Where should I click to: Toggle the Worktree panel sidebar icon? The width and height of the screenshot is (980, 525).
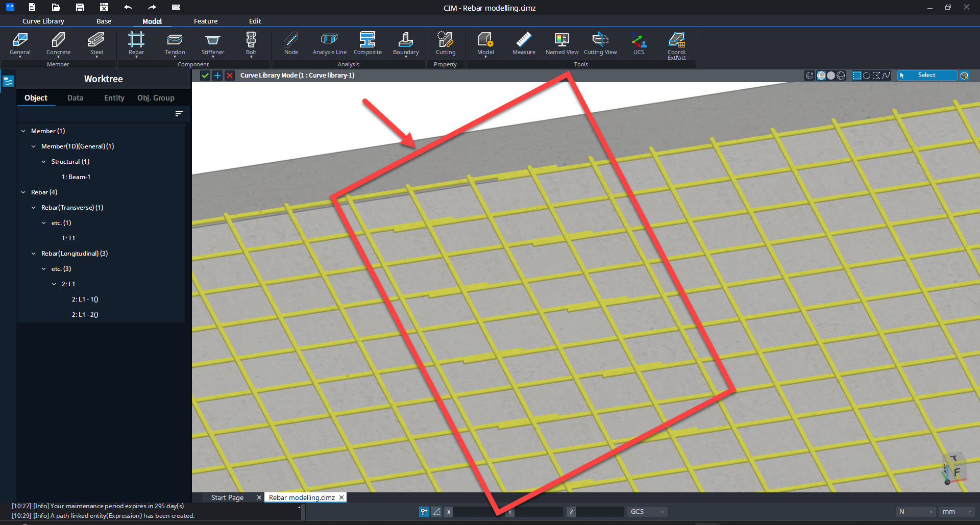point(8,81)
